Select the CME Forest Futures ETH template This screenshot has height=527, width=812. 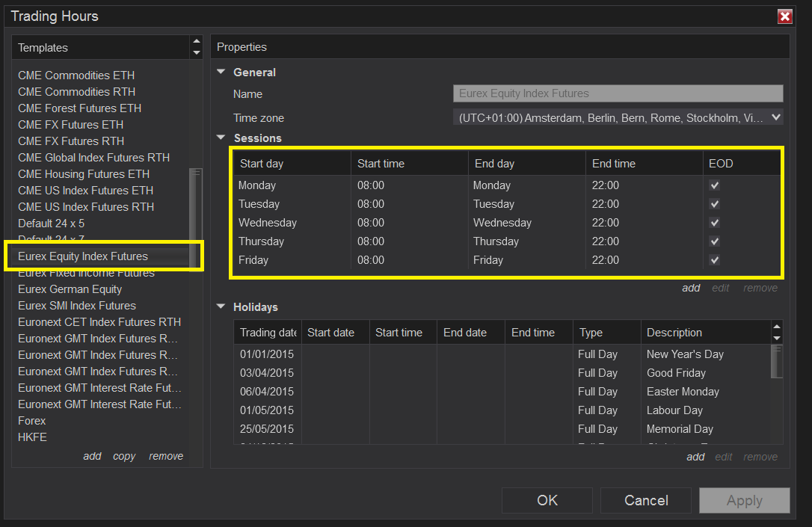101,108
